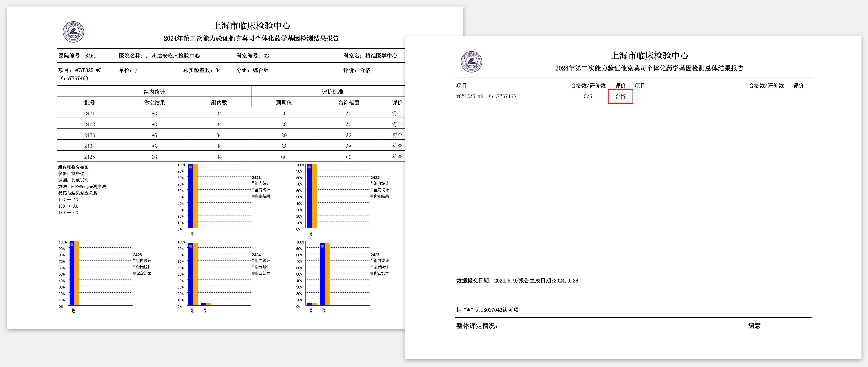This screenshot has width=868, height=367.
Task: Select the 你室结果 column header
Action: pyautogui.click(x=154, y=102)
